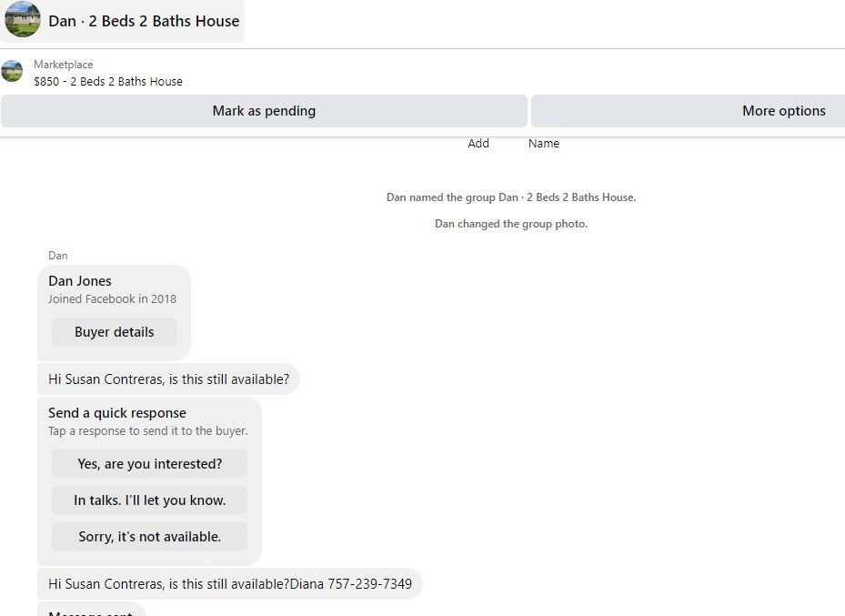Click the 'Dan named the group' notice
845x616 pixels.
(x=511, y=197)
